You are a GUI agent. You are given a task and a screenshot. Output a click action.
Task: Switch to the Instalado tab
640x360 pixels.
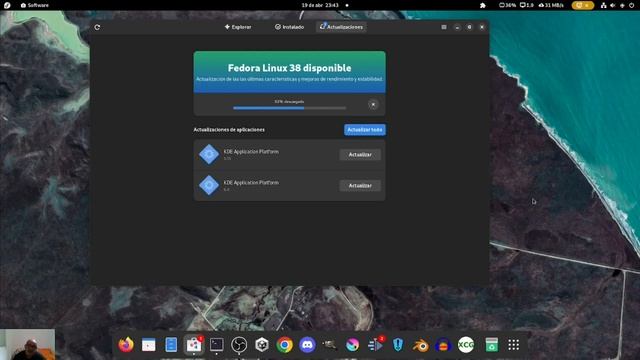(x=289, y=27)
